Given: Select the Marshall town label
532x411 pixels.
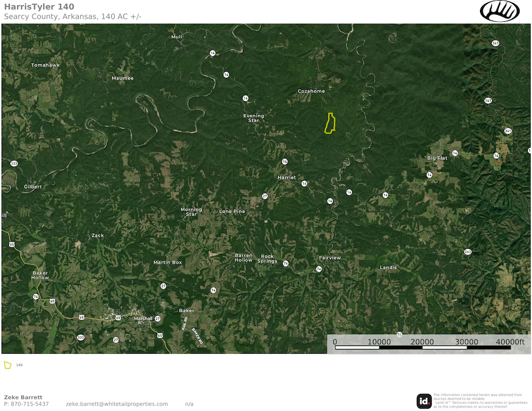Looking at the screenshot, I should tap(142, 318).
